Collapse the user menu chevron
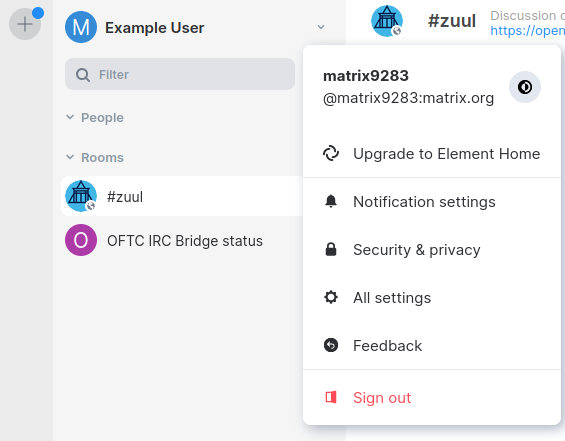This screenshot has width=565, height=441. (321, 27)
